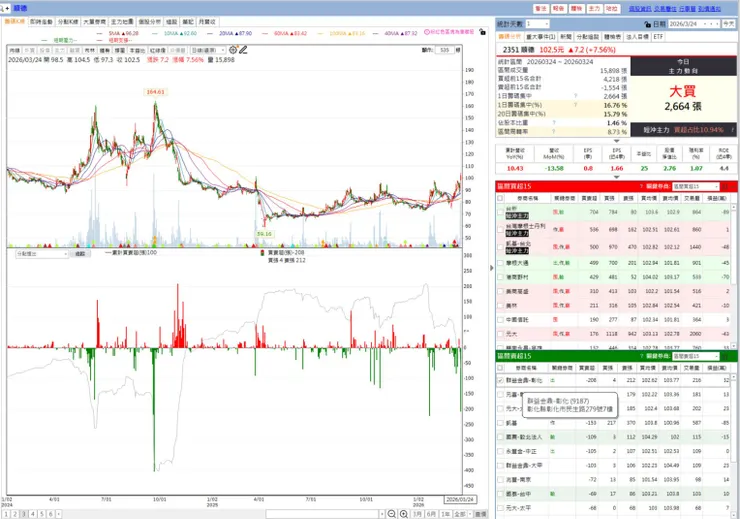This screenshot has height=519, width=740.
Task: Click the help icon beside 佔股本比重
Action: pos(554,123)
